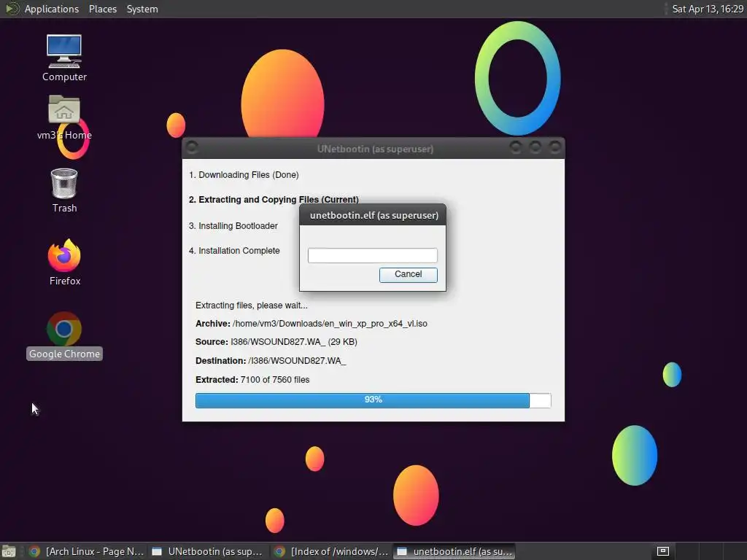Close the UNetbootin main window
The image size is (747, 560).
click(x=554, y=147)
